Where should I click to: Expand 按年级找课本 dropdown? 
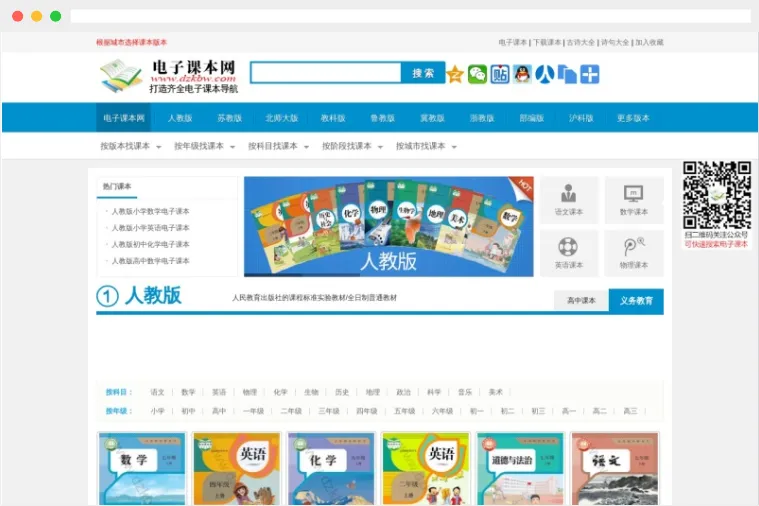[205, 146]
